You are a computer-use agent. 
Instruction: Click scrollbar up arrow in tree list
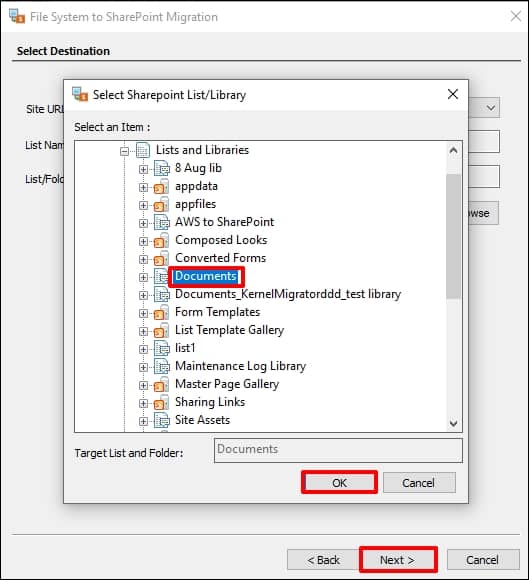coord(454,151)
